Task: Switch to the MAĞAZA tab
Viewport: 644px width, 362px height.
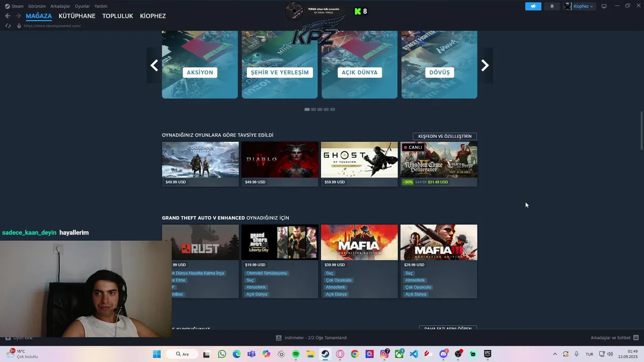Action: pyautogui.click(x=39, y=16)
